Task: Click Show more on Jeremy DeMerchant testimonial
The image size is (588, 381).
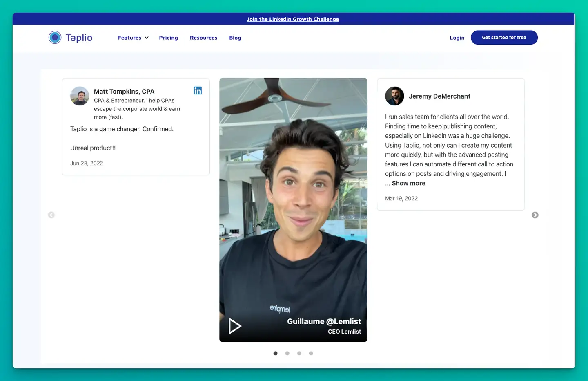Action: (408, 183)
